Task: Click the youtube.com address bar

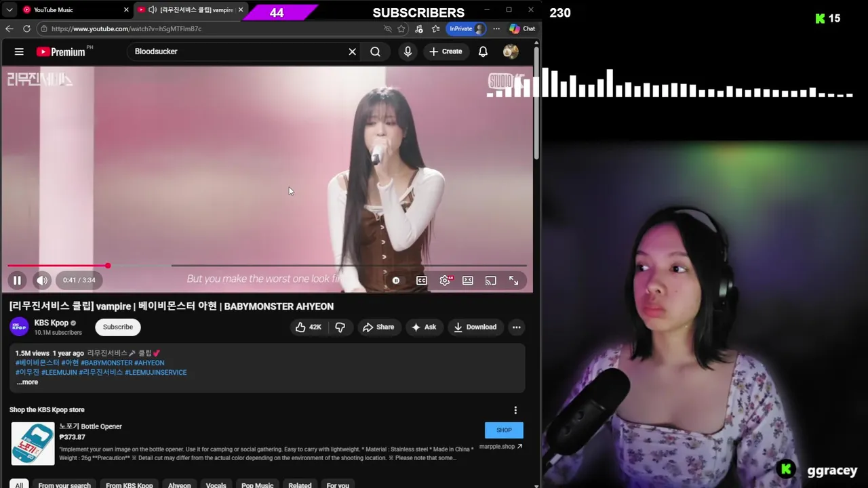Action: [x=210, y=28]
